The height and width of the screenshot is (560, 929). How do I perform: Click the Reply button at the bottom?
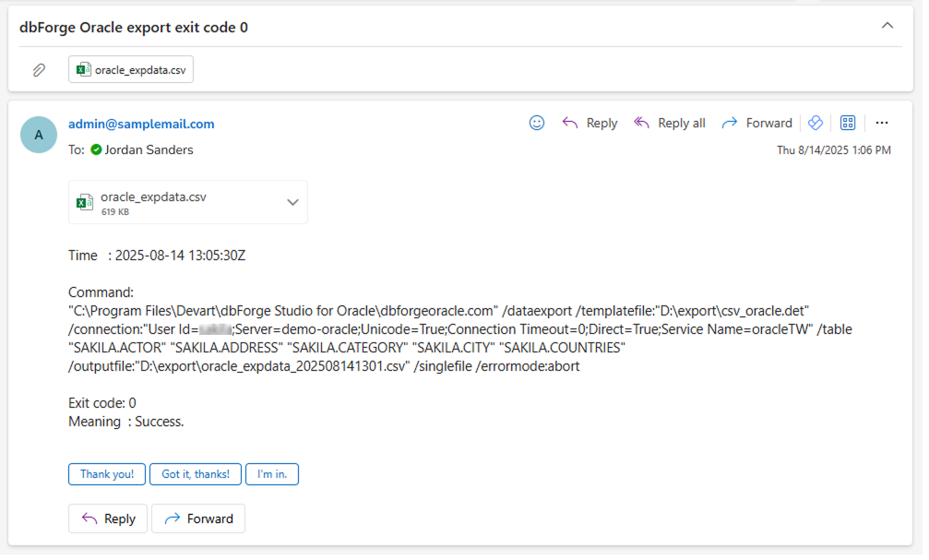point(107,518)
